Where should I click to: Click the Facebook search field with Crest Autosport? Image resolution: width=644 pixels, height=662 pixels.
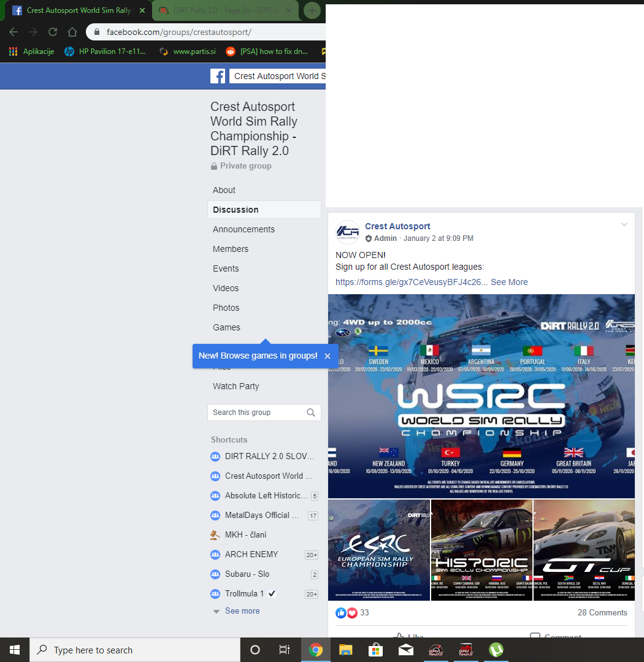[x=278, y=77]
